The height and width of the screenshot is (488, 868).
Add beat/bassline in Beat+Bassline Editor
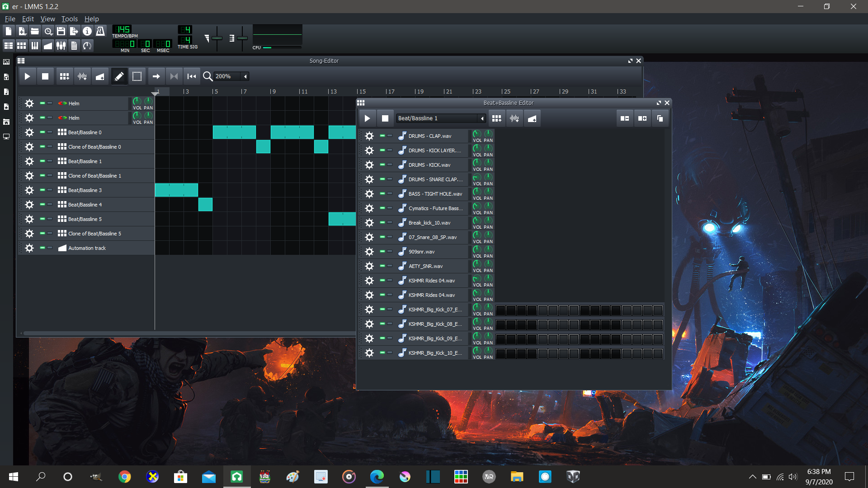[497, 118]
